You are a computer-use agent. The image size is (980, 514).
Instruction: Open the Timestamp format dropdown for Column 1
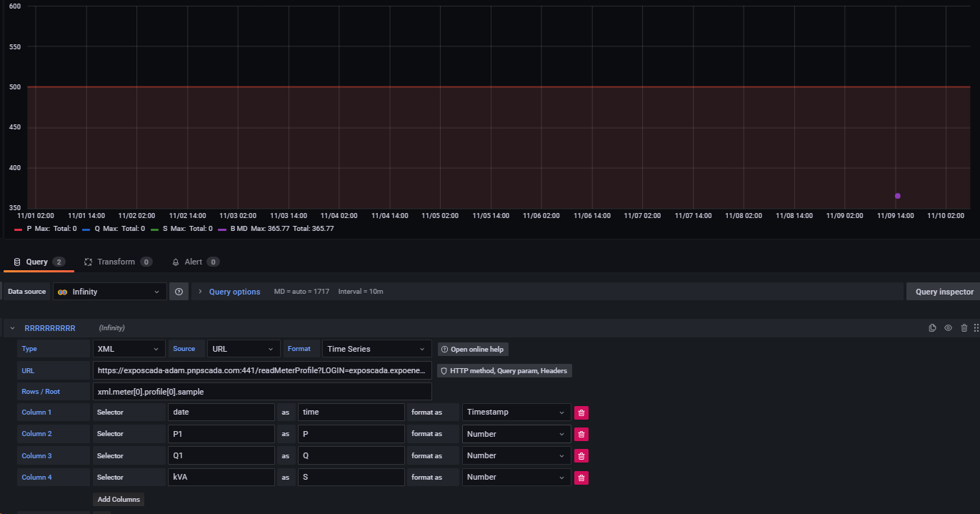click(x=514, y=412)
